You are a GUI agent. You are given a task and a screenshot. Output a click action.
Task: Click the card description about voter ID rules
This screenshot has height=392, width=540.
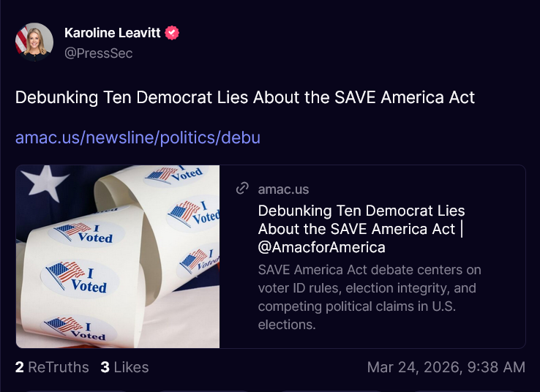point(370,297)
